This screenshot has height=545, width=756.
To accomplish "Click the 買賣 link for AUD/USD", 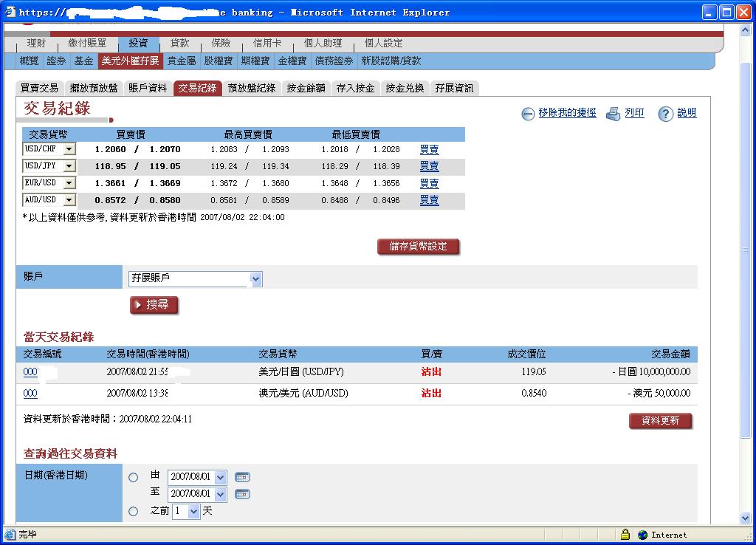I will (x=429, y=199).
